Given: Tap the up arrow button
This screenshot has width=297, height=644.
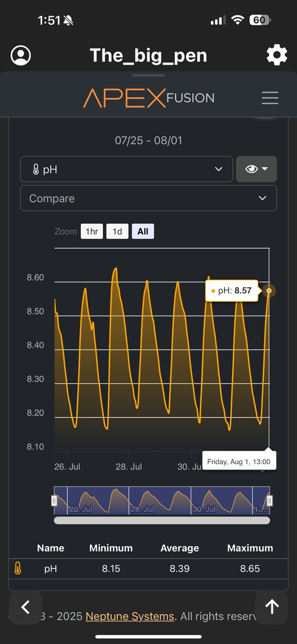Looking at the screenshot, I should [x=272, y=606].
